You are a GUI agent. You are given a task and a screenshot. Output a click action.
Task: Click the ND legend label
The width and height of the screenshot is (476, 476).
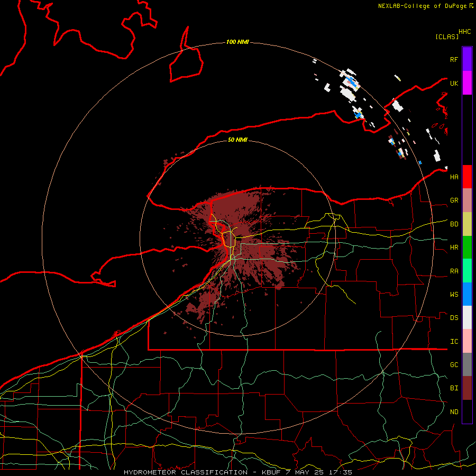[x=454, y=412]
